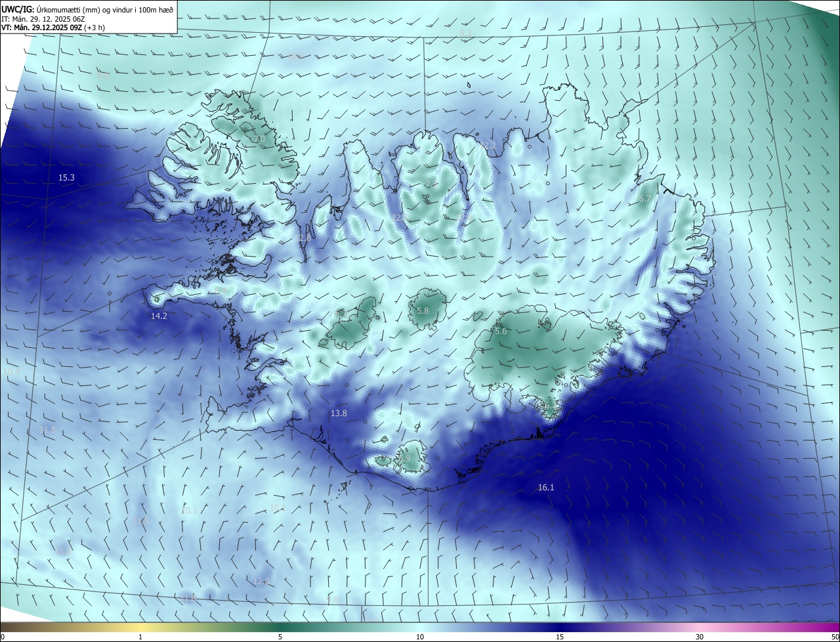Click the 12.8 value near Hrútafjörður
The height and width of the screenshot is (642, 840).
pos(303,238)
